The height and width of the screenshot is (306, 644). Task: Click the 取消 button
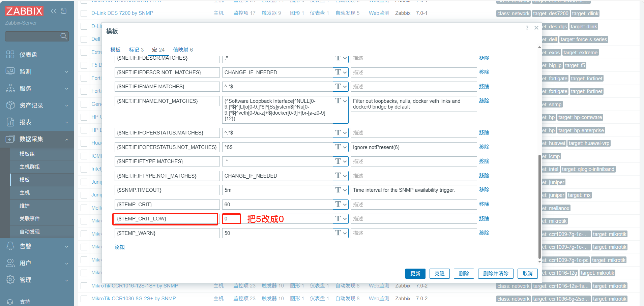tap(528, 274)
